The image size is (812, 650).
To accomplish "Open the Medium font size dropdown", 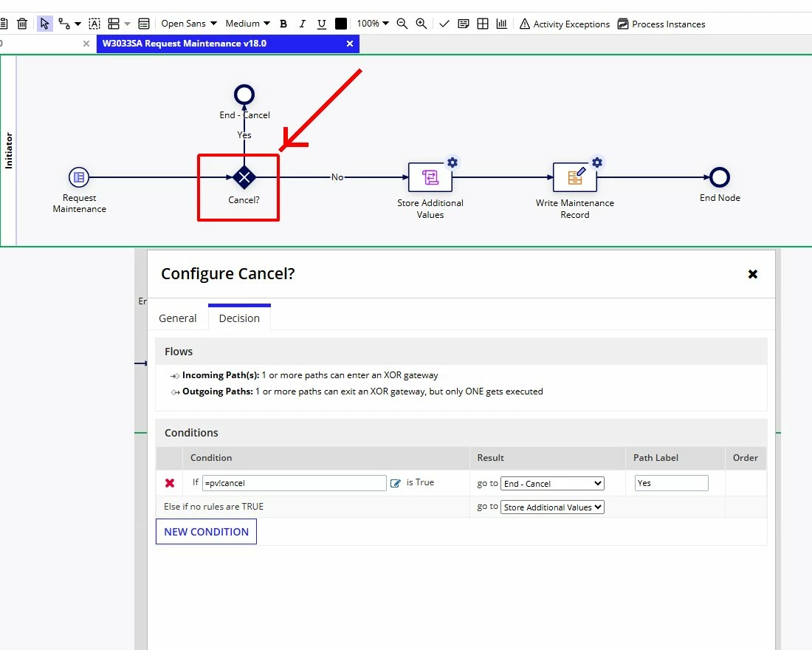I will 247,24.
